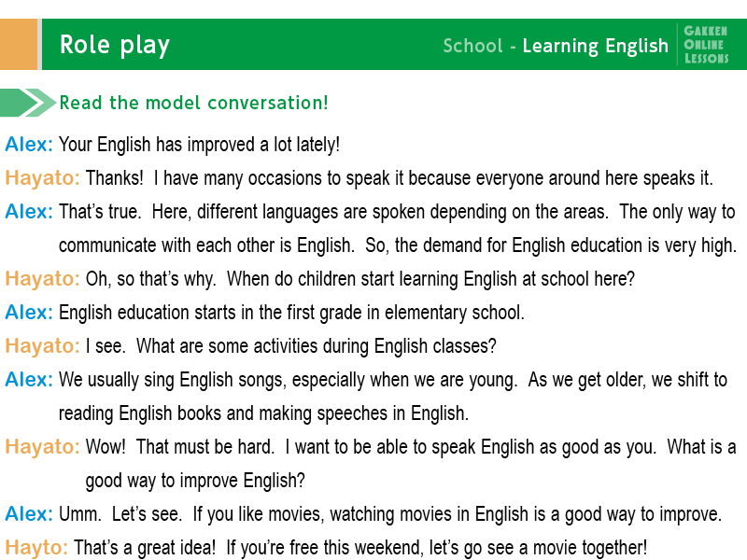Click the orange square beside Role play

(18, 45)
